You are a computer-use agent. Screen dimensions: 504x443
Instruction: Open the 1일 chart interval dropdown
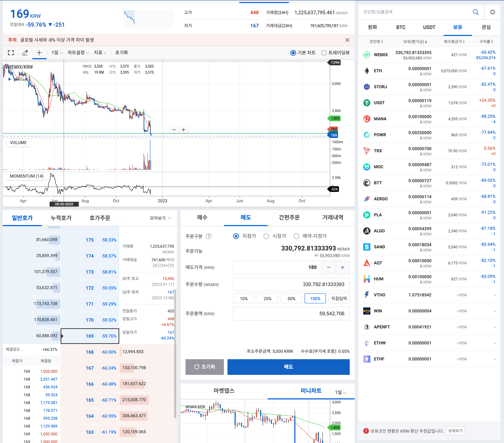tap(57, 52)
